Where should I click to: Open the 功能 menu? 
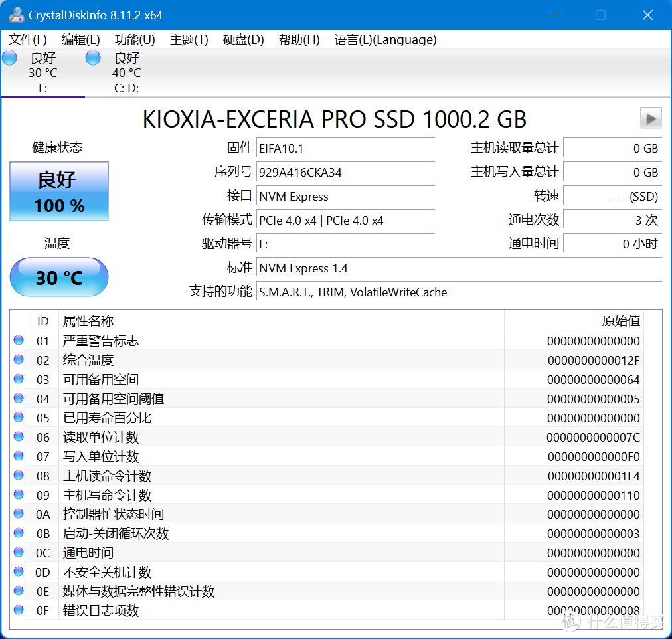[x=134, y=40]
